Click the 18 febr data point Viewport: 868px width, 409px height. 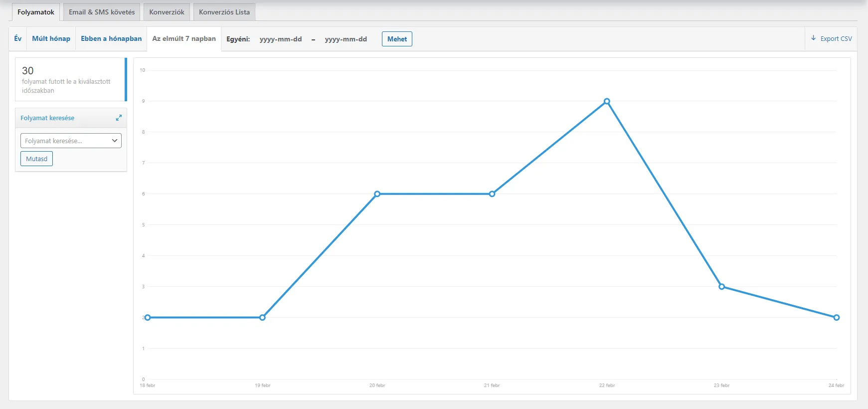click(148, 317)
